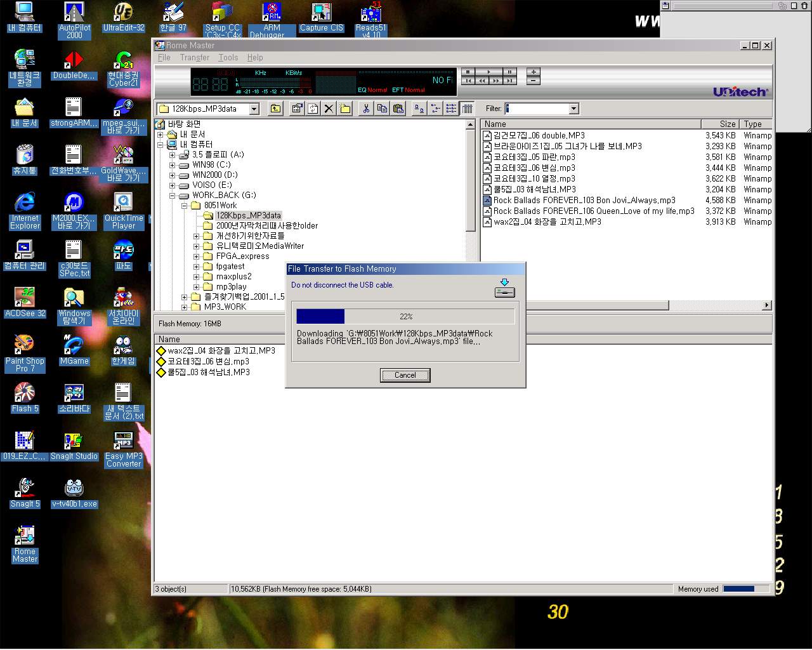Switch to Details view mode
Viewport: 812px width, 650px height.
tap(468, 109)
